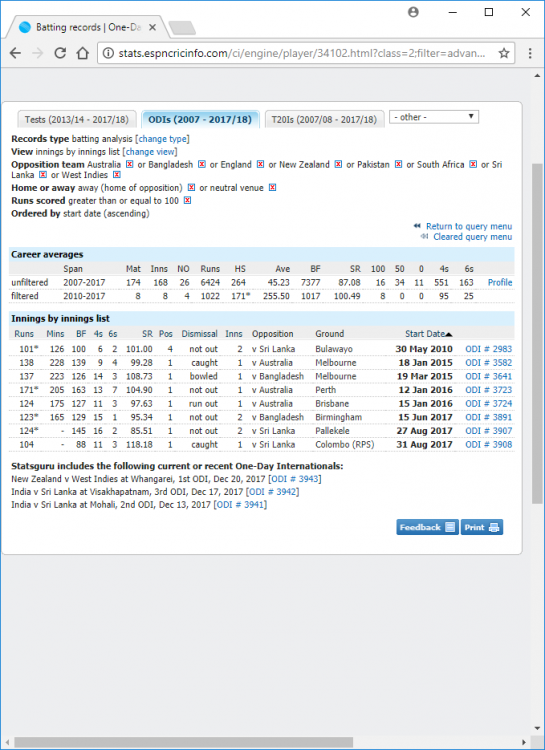
Task: Open the 'Return to query menu' link
Action: pyautogui.click(x=469, y=226)
